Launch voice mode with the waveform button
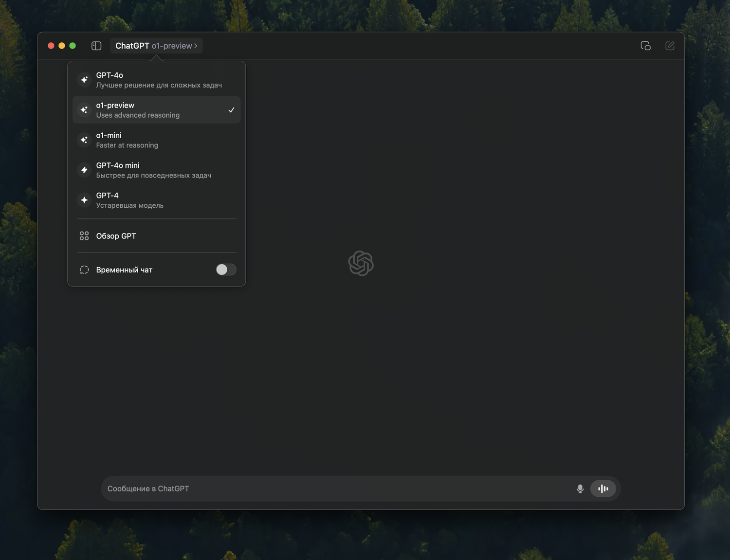This screenshot has width=730, height=560. (x=603, y=488)
